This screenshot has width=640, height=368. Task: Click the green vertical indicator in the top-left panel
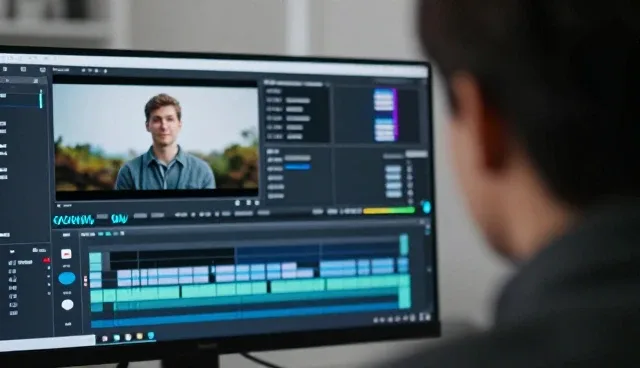pos(41,99)
